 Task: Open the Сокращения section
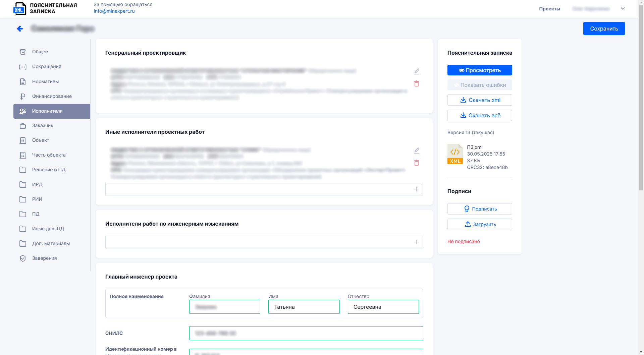coord(52,66)
